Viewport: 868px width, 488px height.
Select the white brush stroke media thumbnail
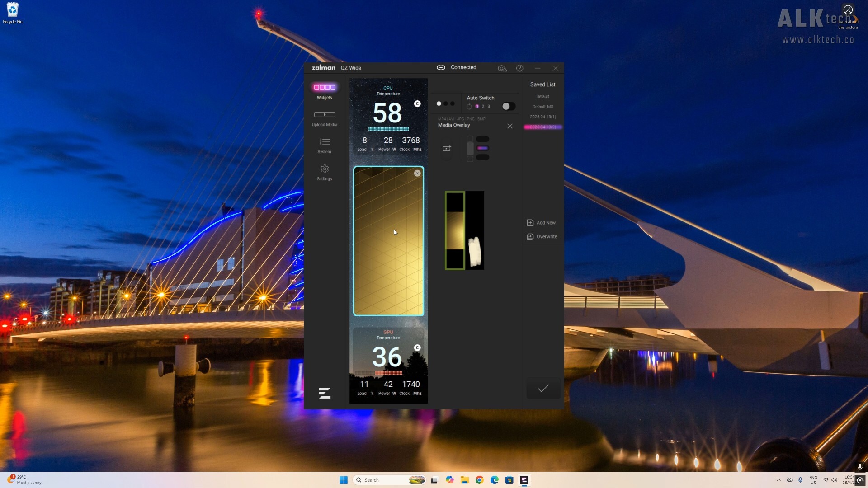tap(475, 230)
